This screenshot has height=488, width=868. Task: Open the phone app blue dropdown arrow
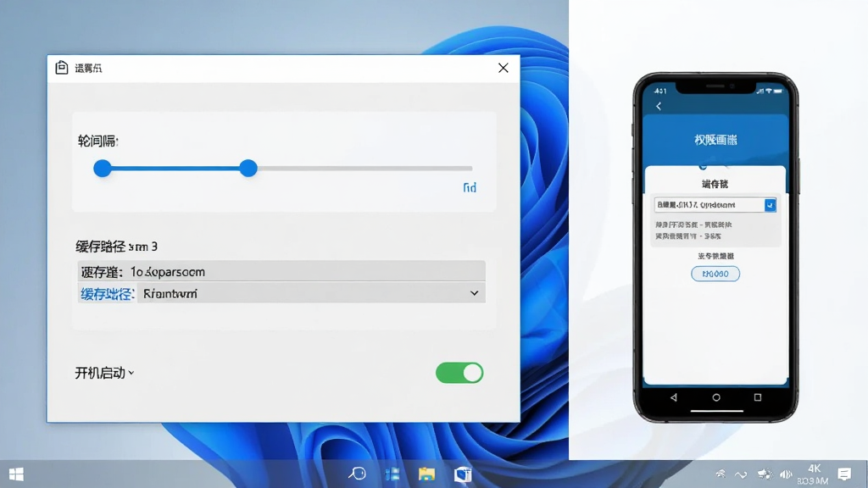tap(770, 205)
